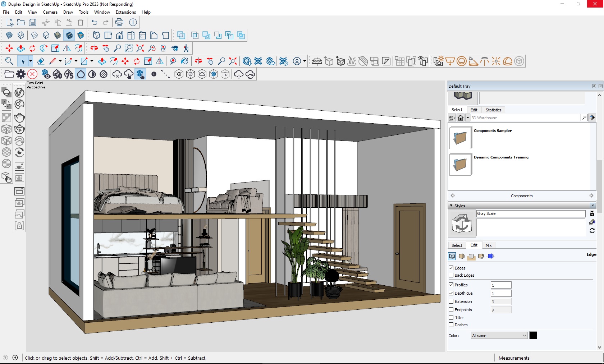The image size is (604, 364).
Task: Expand the Select tool dropdown arrow
Action: click(x=31, y=61)
